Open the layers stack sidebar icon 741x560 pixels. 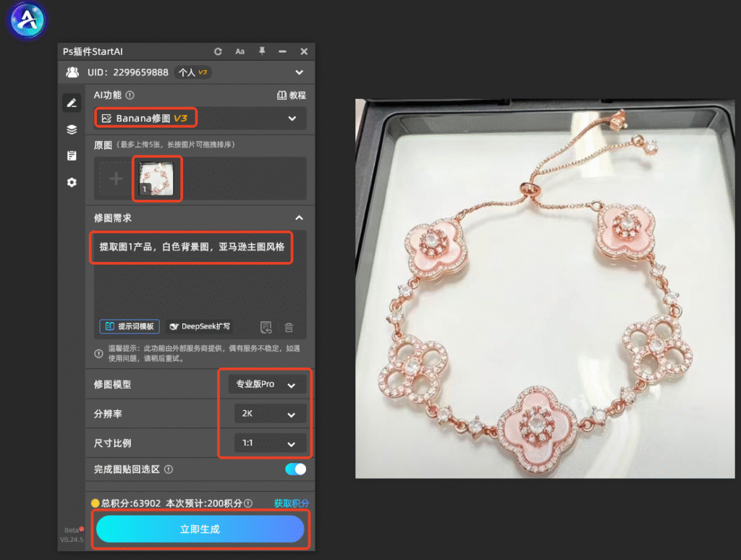point(72,130)
